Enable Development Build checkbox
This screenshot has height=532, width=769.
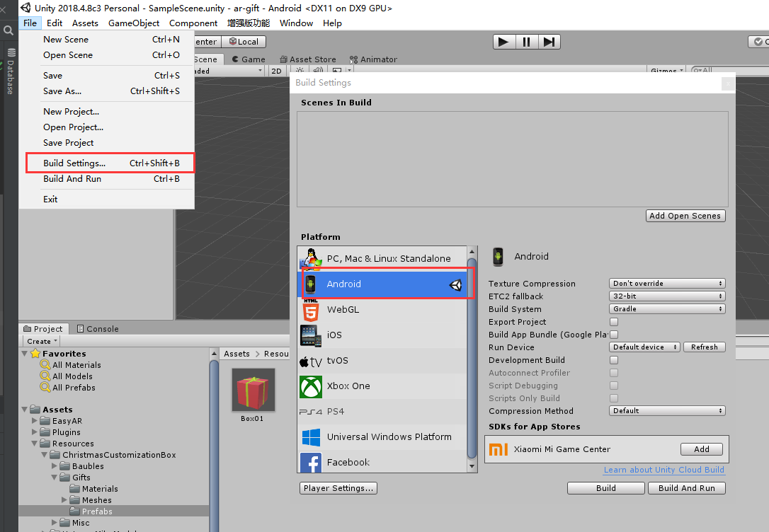point(614,360)
